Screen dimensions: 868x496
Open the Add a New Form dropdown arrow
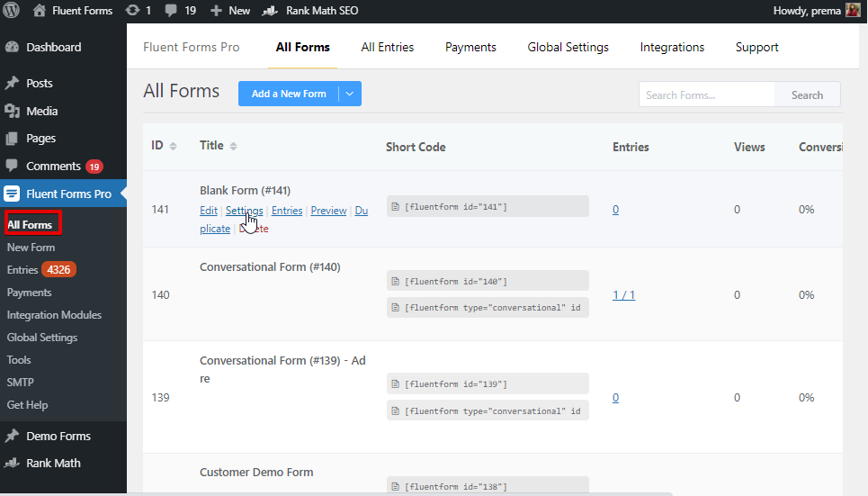[x=351, y=94]
